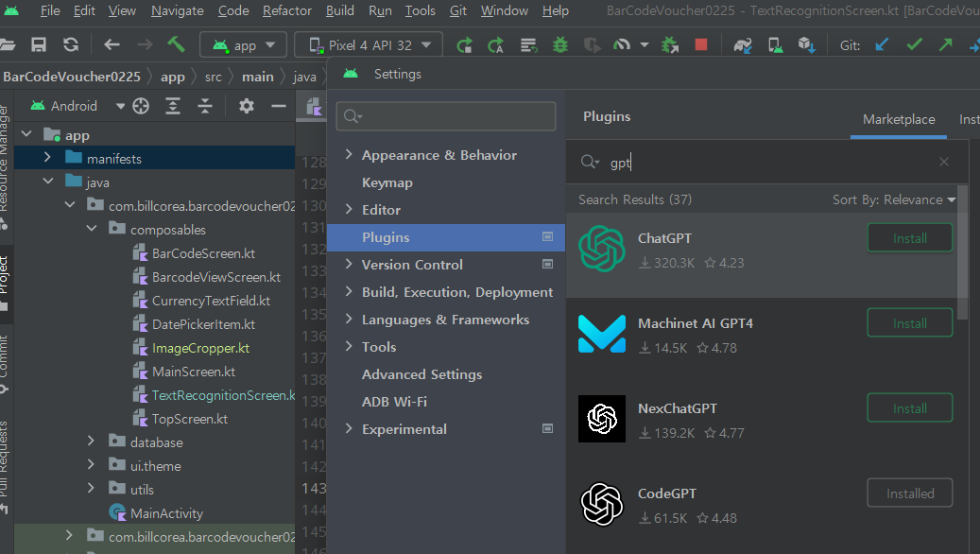980x554 pixels.
Task: Expand the Experimental settings section
Action: pyautogui.click(x=349, y=429)
